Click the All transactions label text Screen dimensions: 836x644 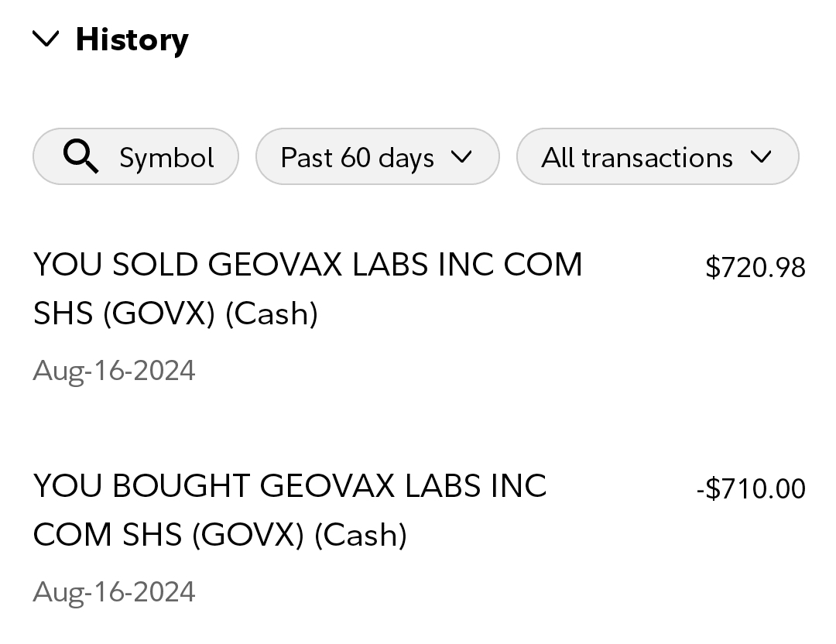tap(636, 158)
